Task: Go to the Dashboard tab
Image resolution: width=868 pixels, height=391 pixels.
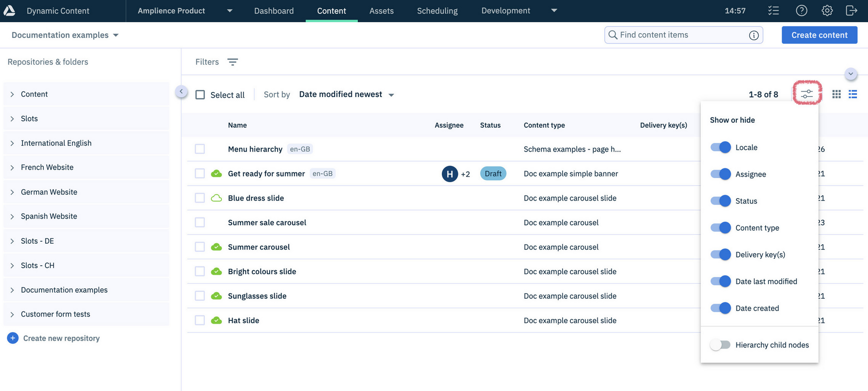Action: coord(274,11)
